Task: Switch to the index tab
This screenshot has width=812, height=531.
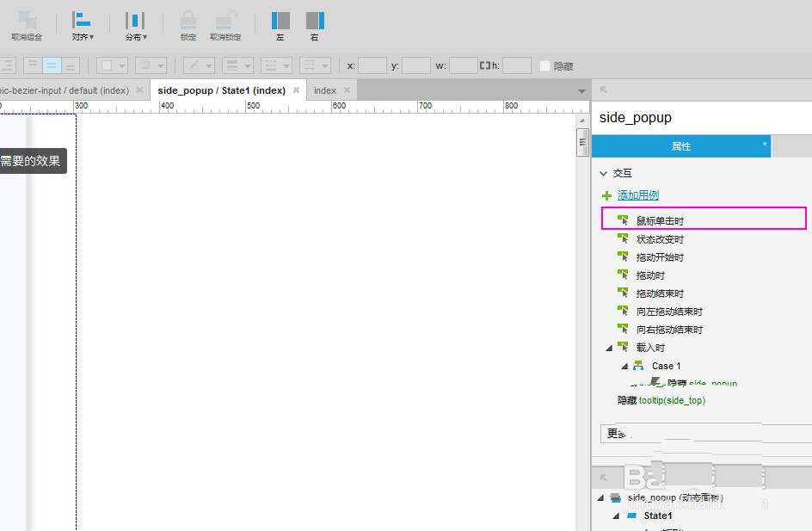Action: point(325,90)
